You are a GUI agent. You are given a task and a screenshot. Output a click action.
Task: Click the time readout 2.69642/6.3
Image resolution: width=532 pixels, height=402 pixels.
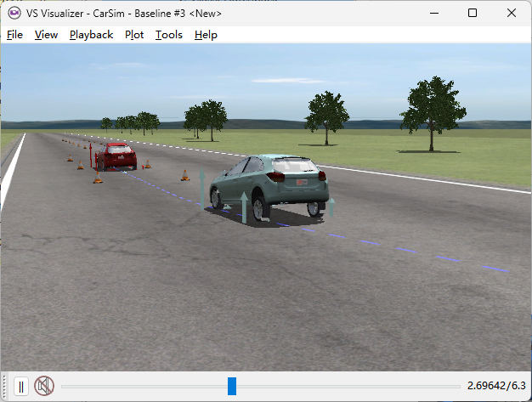coord(496,387)
